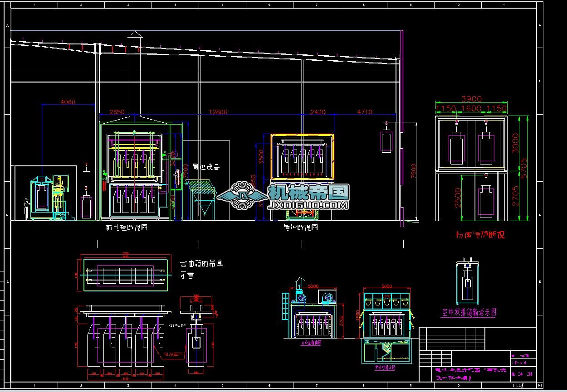567x392 pixels.
Task: Pick the 2705 vertical dimension text
Action: coord(516,196)
